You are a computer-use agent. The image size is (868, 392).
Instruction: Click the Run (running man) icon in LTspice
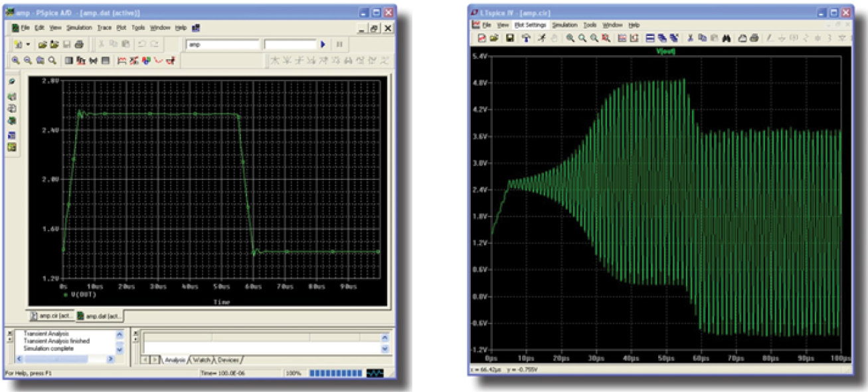click(x=542, y=38)
